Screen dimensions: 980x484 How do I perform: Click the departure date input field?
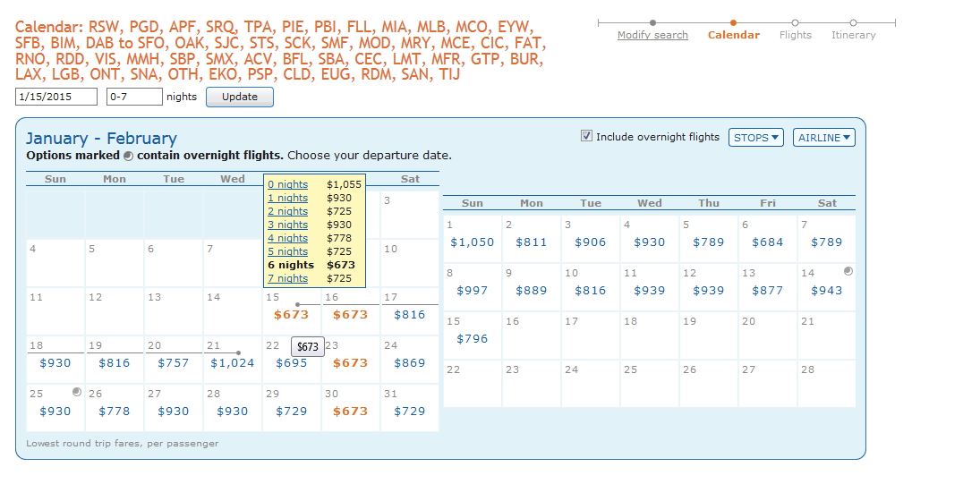pos(56,97)
